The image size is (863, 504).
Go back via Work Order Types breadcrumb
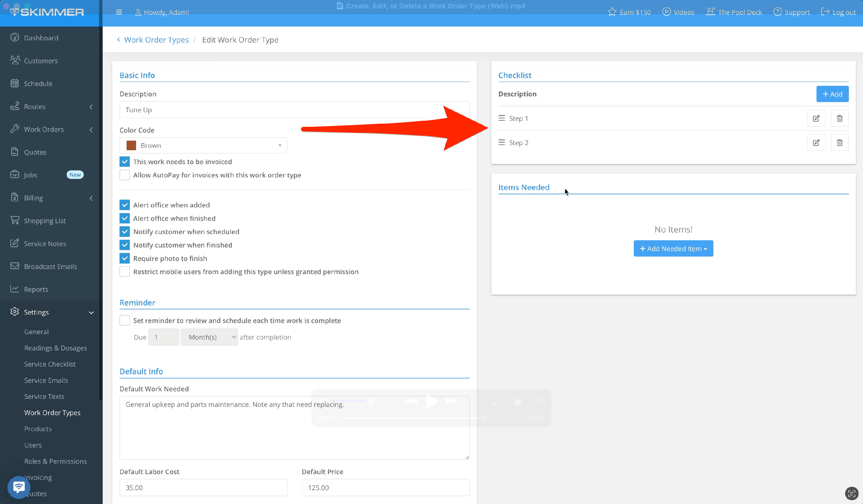pos(156,40)
